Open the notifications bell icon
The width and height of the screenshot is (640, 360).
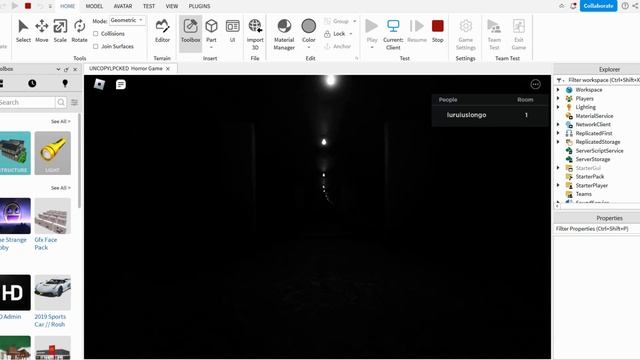point(573,6)
